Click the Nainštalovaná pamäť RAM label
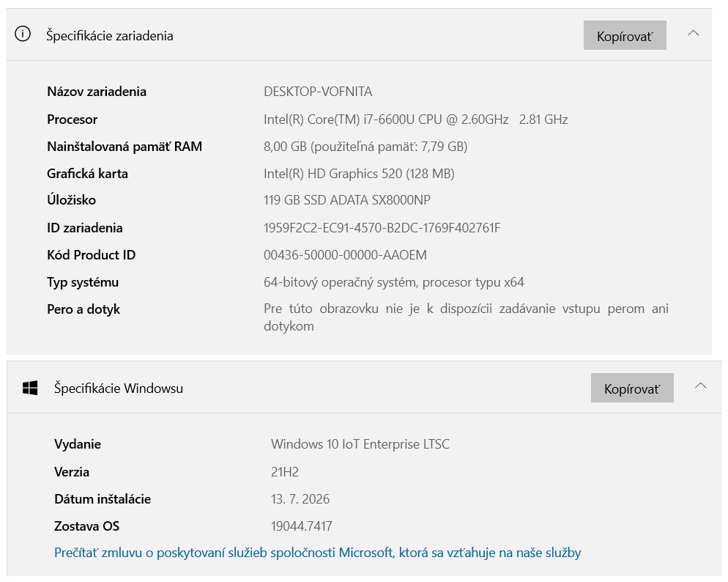The height and width of the screenshot is (582, 728). [x=125, y=147]
